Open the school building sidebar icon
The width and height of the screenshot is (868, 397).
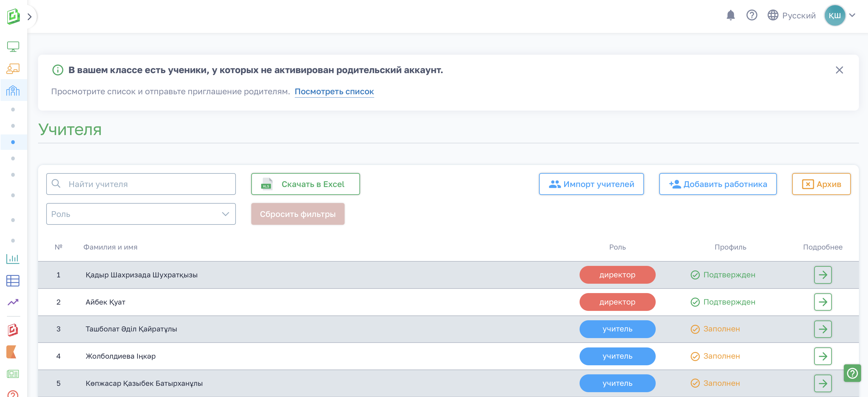click(13, 90)
